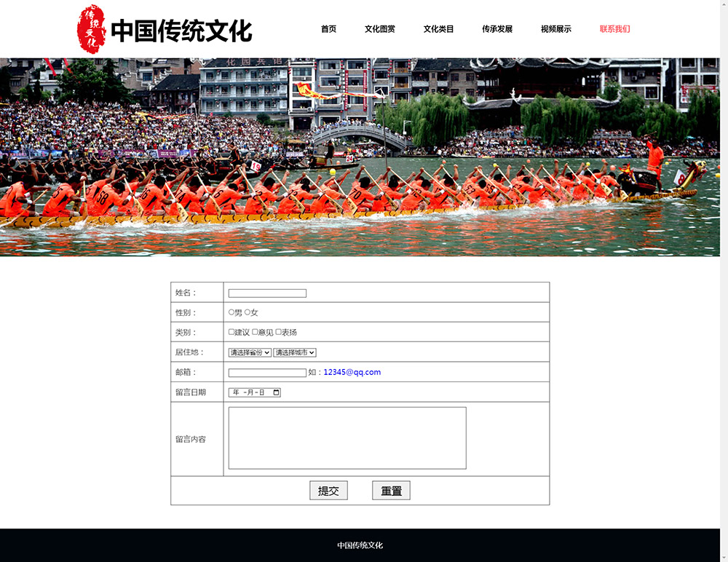Screen dimensions: 728x562
Task: Click the red 传统文化 seal logo
Action: coord(91,29)
